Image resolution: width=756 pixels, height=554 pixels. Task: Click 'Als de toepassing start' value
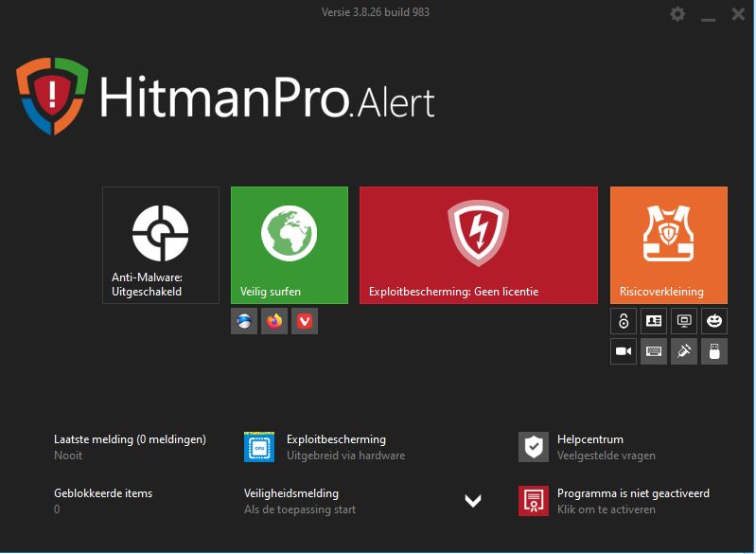(x=300, y=509)
